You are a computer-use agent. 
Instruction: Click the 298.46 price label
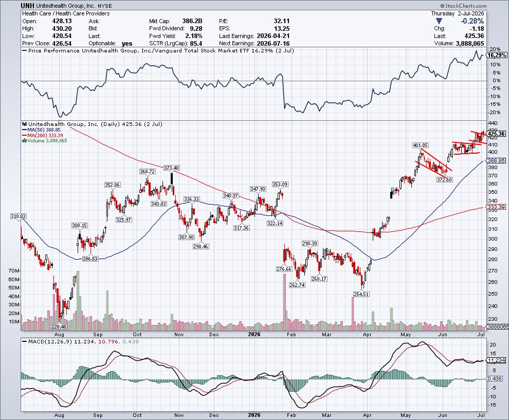tap(201, 246)
